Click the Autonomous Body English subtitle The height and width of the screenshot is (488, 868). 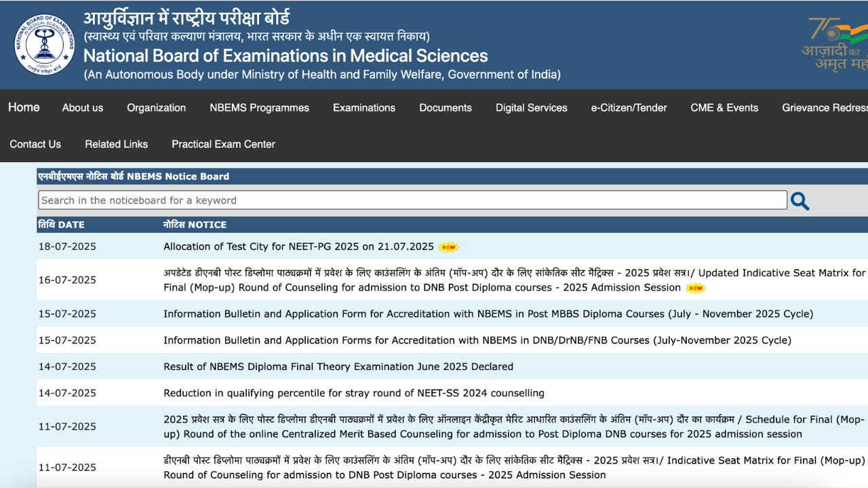[322, 75]
